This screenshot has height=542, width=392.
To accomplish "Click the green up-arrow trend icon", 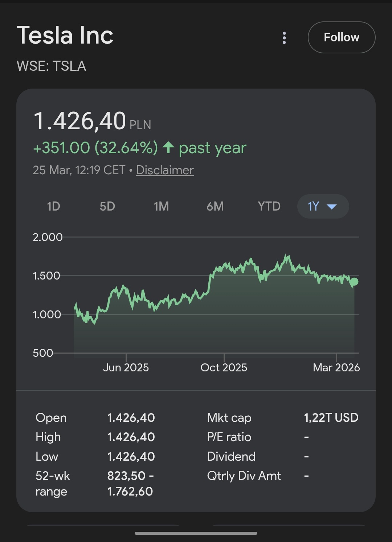I will click(x=168, y=147).
